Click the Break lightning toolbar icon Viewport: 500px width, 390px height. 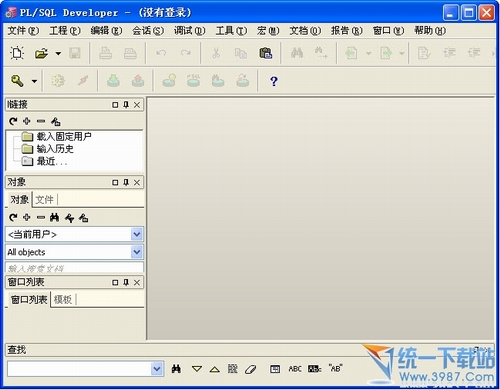(83, 80)
